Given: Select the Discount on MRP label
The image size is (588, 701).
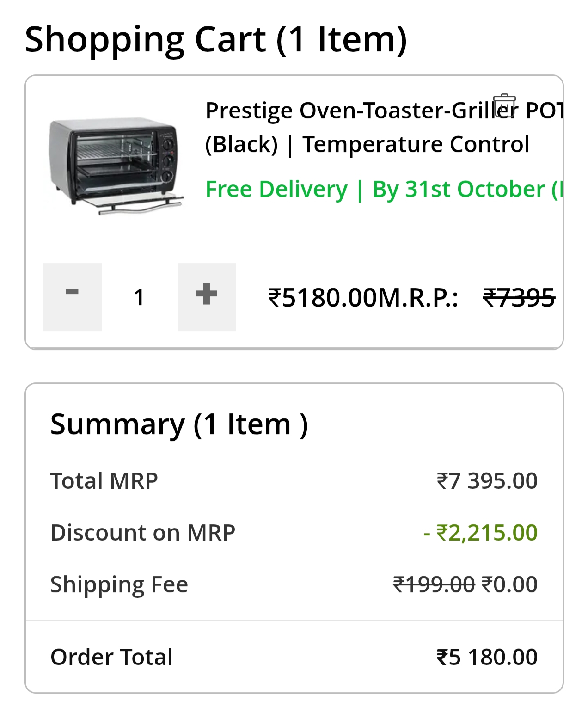Looking at the screenshot, I should click(x=143, y=533).
